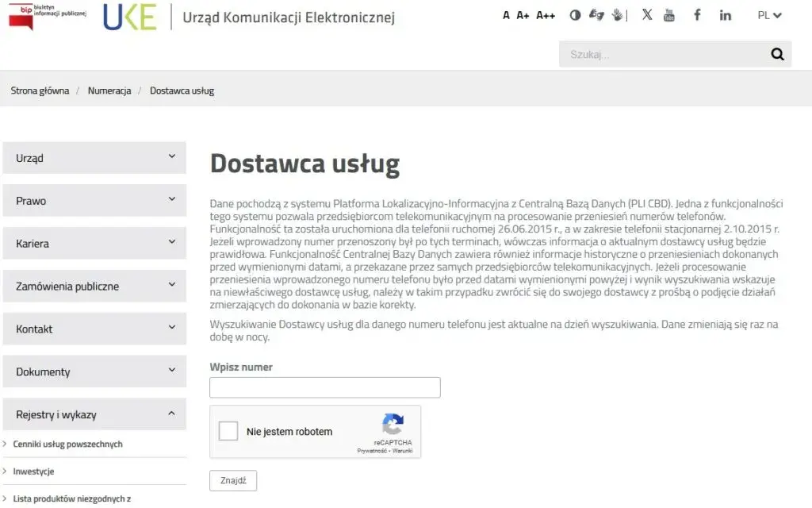Open the UKE LinkedIn page
Image resolution: width=812 pixels, height=508 pixels.
pos(726,15)
